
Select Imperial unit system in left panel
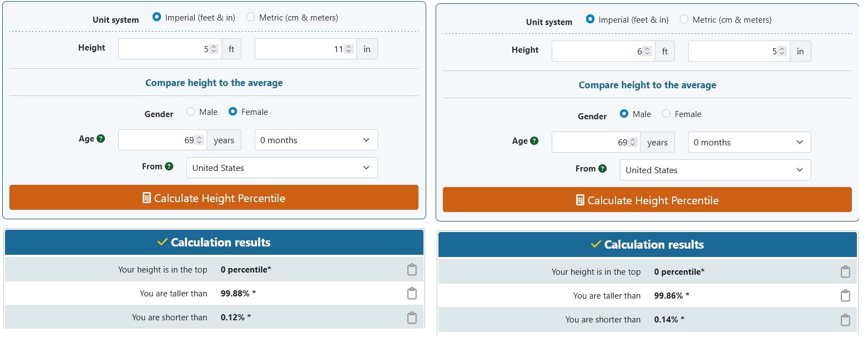tap(157, 17)
